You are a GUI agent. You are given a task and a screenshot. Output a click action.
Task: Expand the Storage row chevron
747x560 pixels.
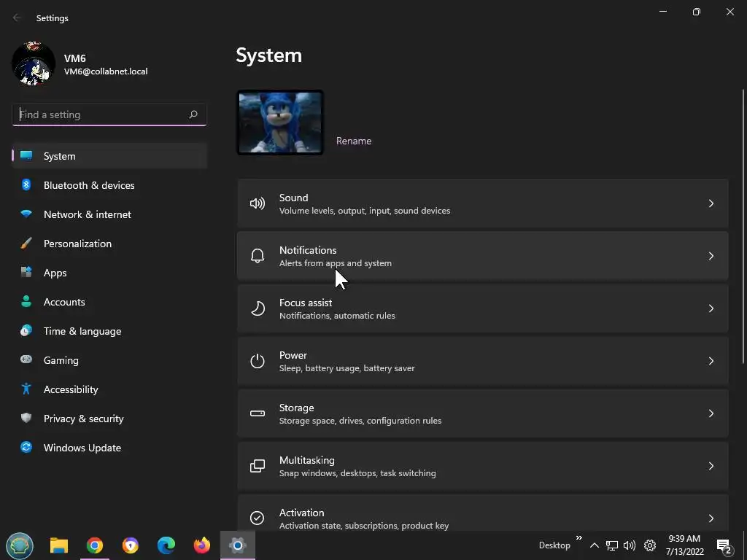click(711, 413)
